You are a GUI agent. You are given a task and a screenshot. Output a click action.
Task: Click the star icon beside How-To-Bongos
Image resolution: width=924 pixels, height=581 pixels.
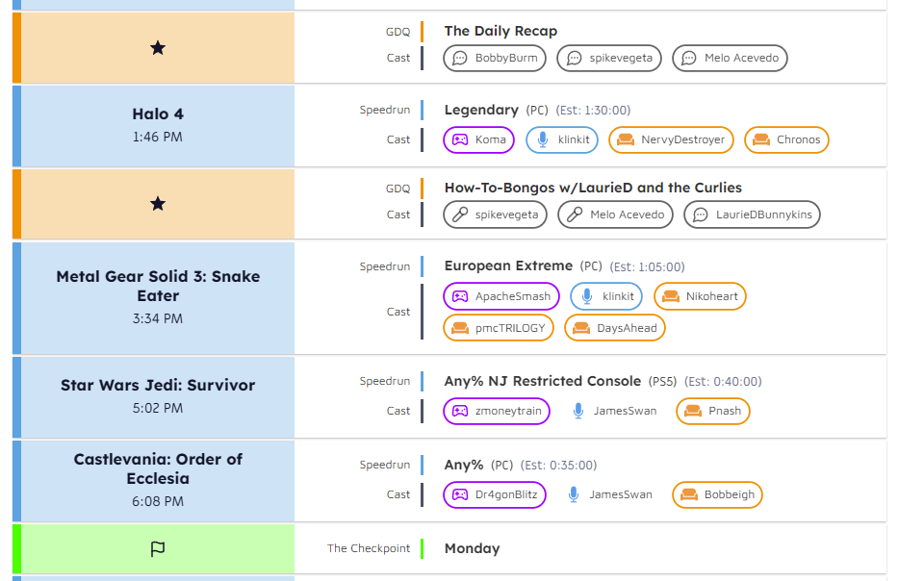pos(157,204)
